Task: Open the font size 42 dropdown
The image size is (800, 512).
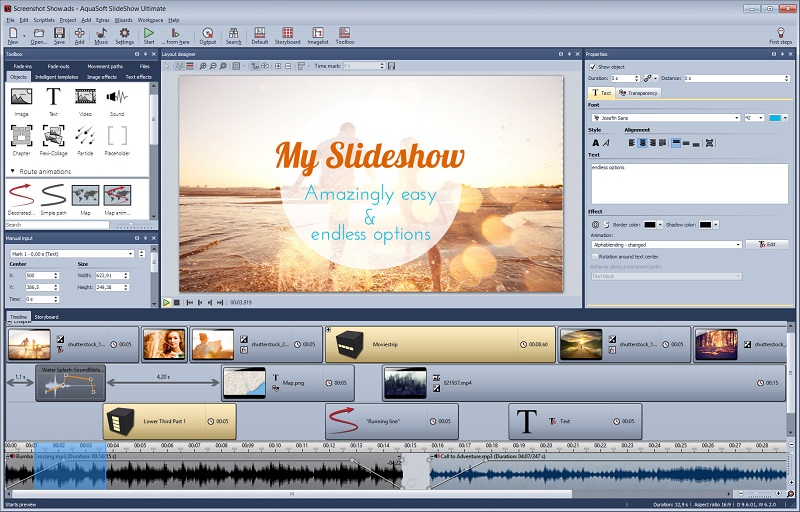Action: (761, 118)
